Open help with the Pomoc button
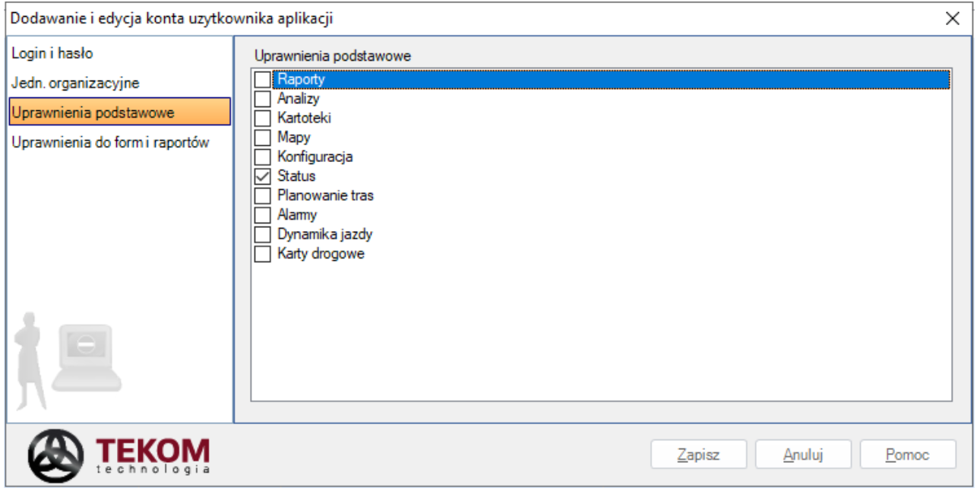Viewport: 980px width, 488px height. [x=908, y=455]
